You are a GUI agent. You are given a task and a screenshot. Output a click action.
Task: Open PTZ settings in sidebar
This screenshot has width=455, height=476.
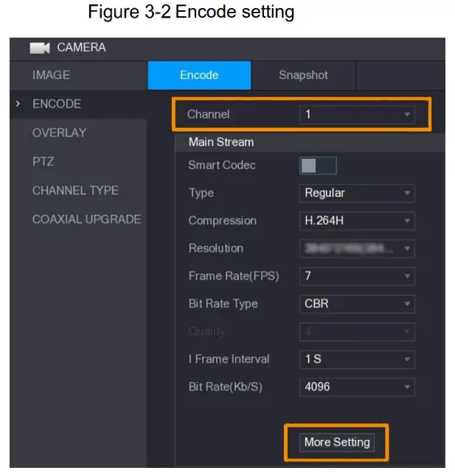tap(43, 162)
